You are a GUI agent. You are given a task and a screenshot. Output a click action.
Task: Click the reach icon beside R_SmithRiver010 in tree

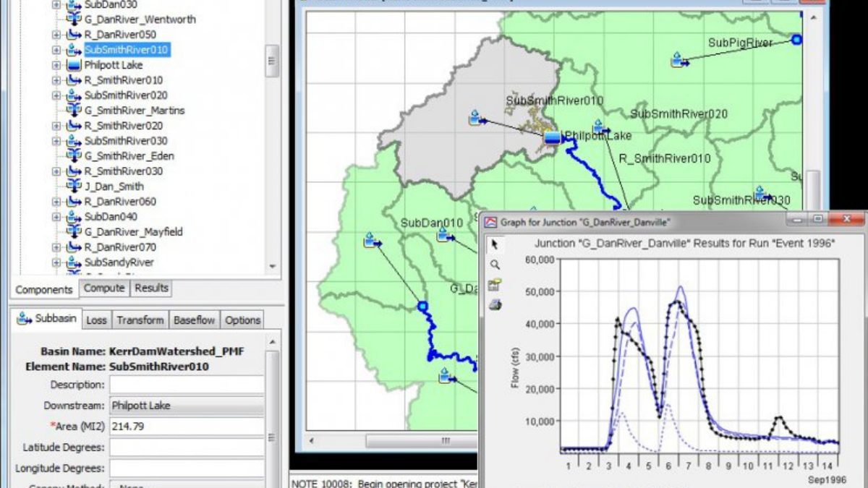click(x=74, y=80)
